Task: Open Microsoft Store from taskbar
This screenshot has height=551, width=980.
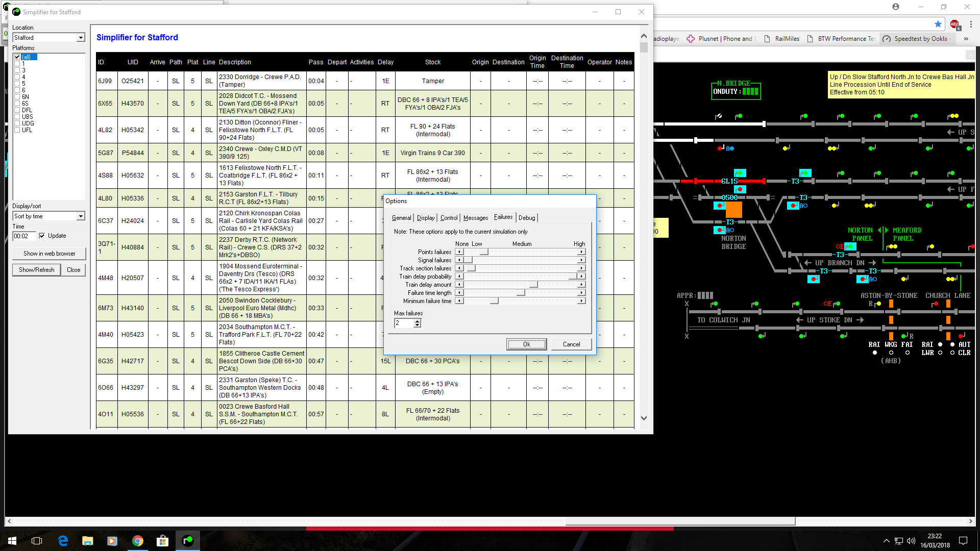Action: coord(163,541)
